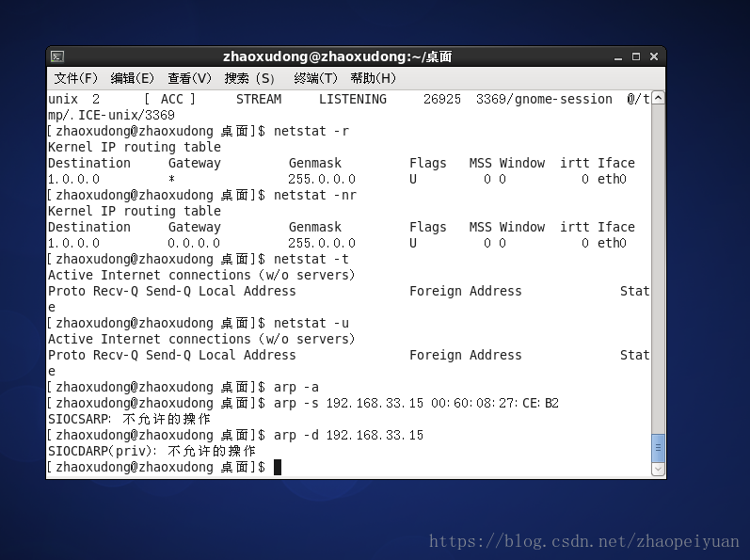The height and width of the screenshot is (560, 750).
Task: Click the 'netstat -r' command text
Action: click(x=311, y=131)
